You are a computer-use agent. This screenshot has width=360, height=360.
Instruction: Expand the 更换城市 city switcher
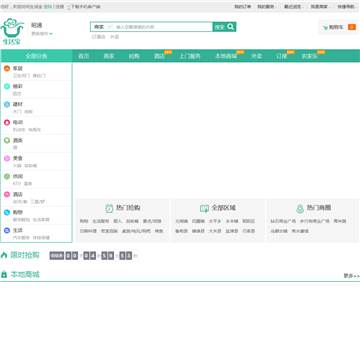pyautogui.click(x=42, y=33)
